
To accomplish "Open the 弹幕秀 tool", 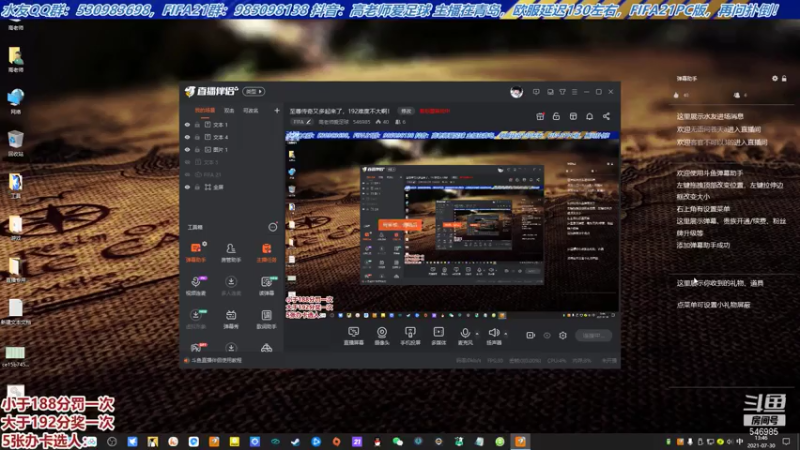I will tap(231, 319).
